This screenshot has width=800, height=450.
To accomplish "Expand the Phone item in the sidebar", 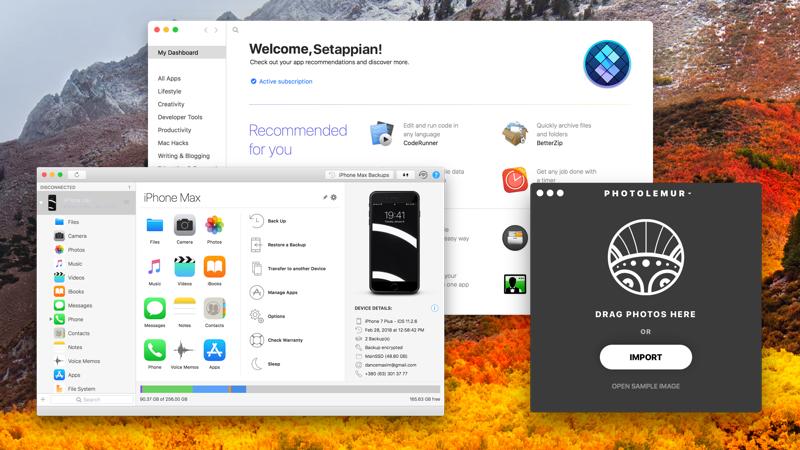I will pos(51,319).
